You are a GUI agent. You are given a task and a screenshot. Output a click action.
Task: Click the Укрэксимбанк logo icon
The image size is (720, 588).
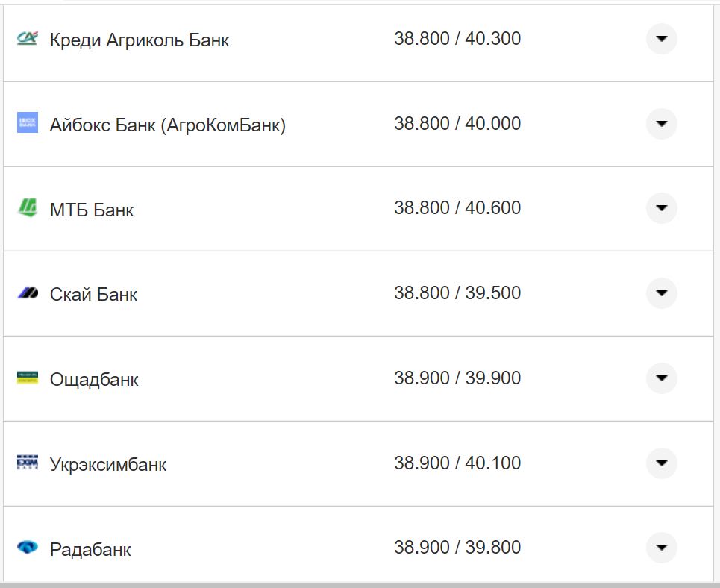pyautogui.click(x=27, y=463)
